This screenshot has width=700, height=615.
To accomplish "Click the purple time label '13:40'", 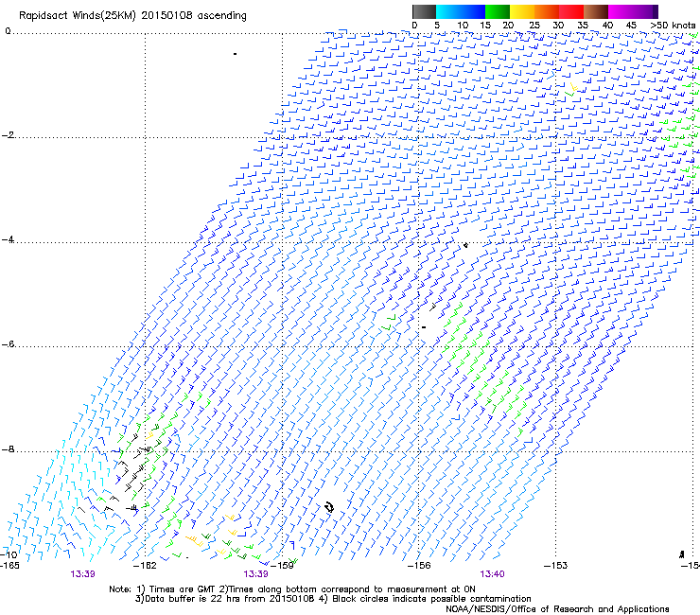I will point(492,574).
